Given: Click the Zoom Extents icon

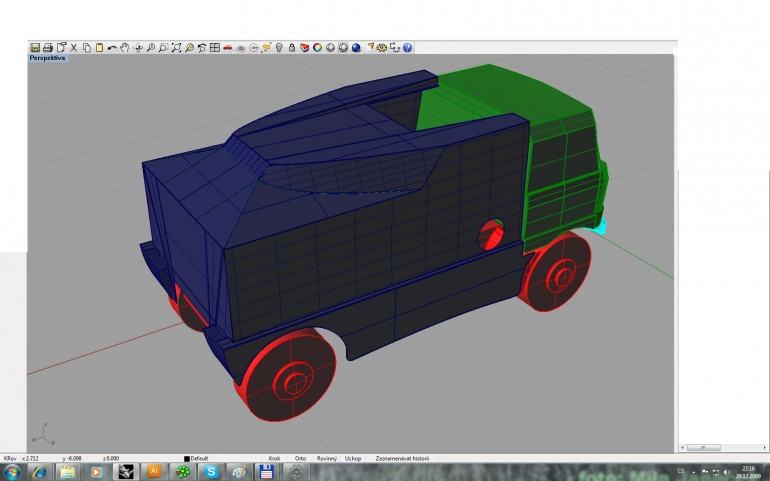Looking at the screenshot, I should pyautogui.click(x=176, y=48).
